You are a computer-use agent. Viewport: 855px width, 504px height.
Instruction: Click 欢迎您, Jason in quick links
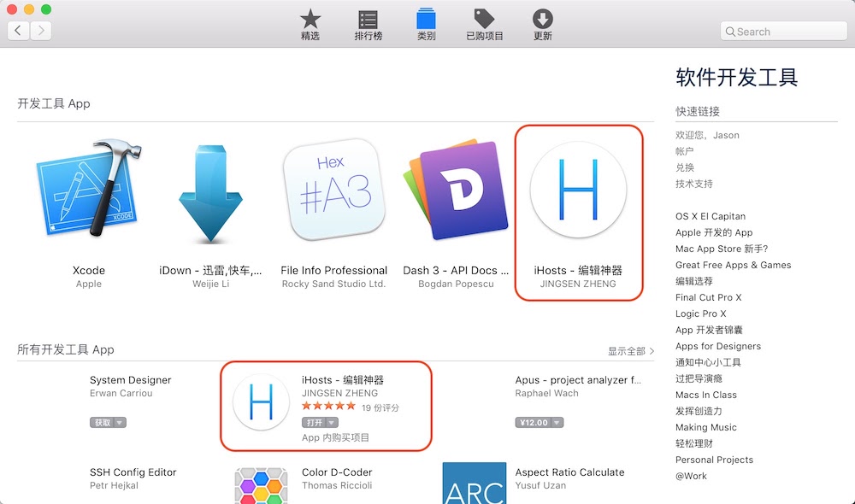pyautogui.click(x=707, y=135)
